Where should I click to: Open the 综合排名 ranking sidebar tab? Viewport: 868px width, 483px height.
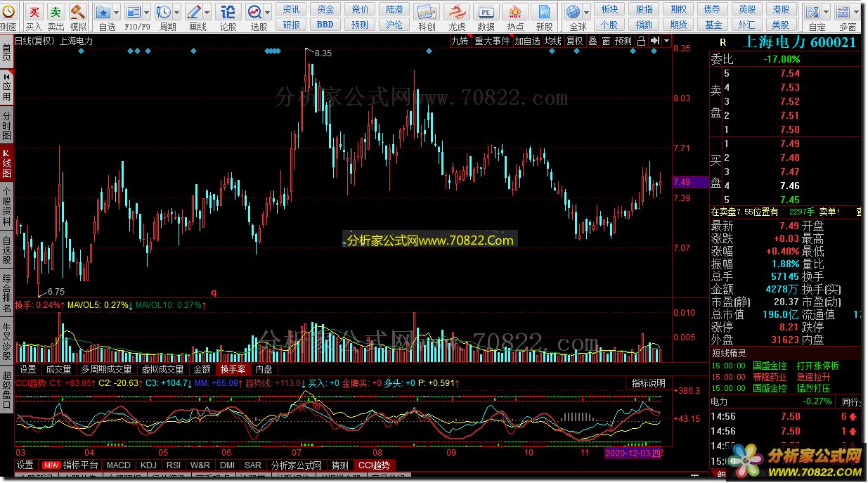point(6,292)
